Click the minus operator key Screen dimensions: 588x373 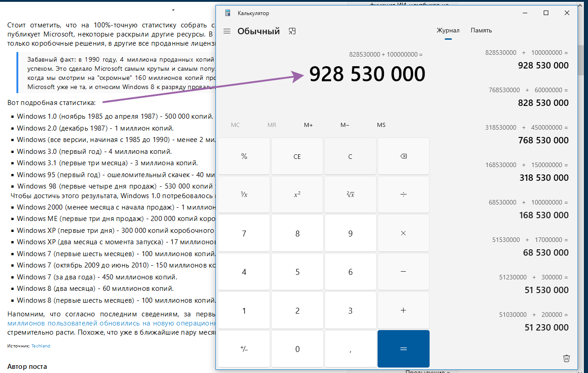(x=404, y=272)
